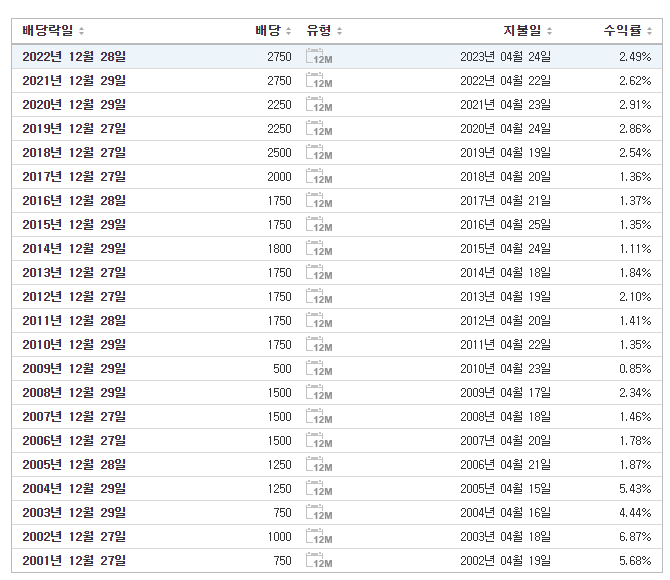Screen dimensions: 670x580
Task: Click dividend 2000 in 2017년 row
Action: point(279,177)
